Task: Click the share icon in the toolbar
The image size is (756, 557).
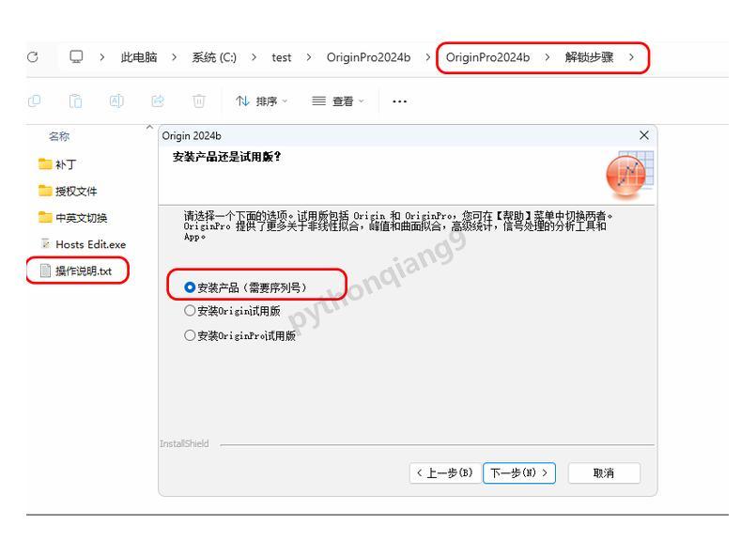Action: tap(158, 101)
